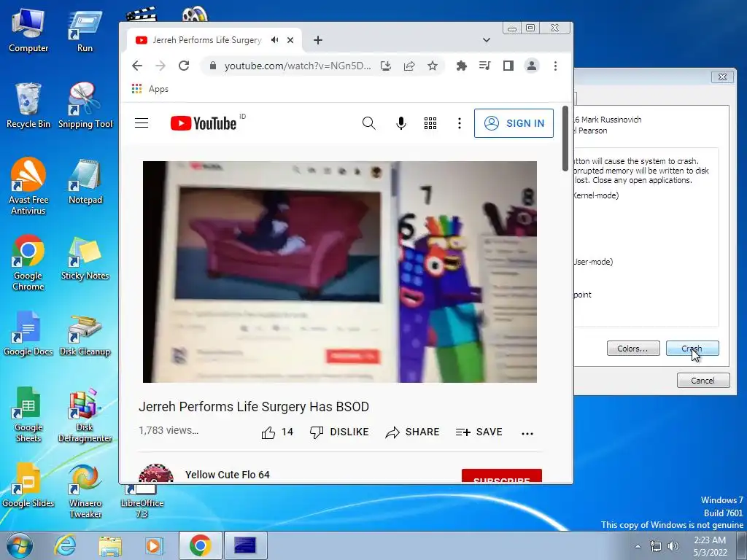Launch the Snipping Tool shortcut
Image resolution: width=747 pixels, height=560 pixels.
[85, 106]
